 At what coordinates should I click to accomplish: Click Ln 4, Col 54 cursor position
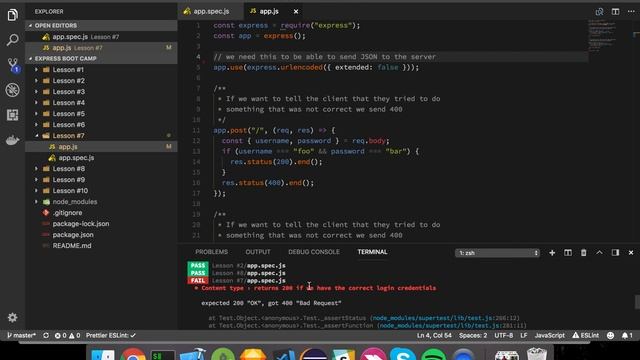pyautogui.click(x=434, y=335)
